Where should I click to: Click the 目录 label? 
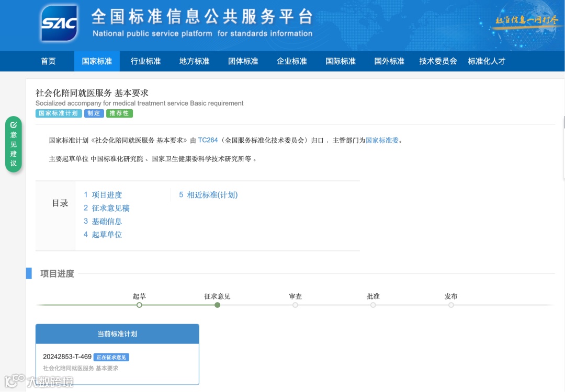coord(60,203)
